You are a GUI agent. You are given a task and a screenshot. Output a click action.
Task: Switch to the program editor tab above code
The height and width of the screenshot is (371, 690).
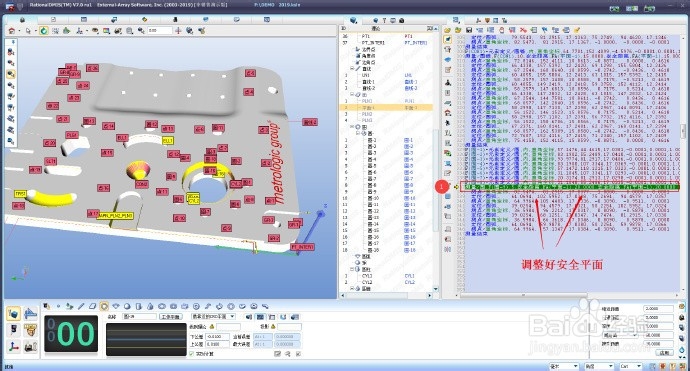pos(456,20)
